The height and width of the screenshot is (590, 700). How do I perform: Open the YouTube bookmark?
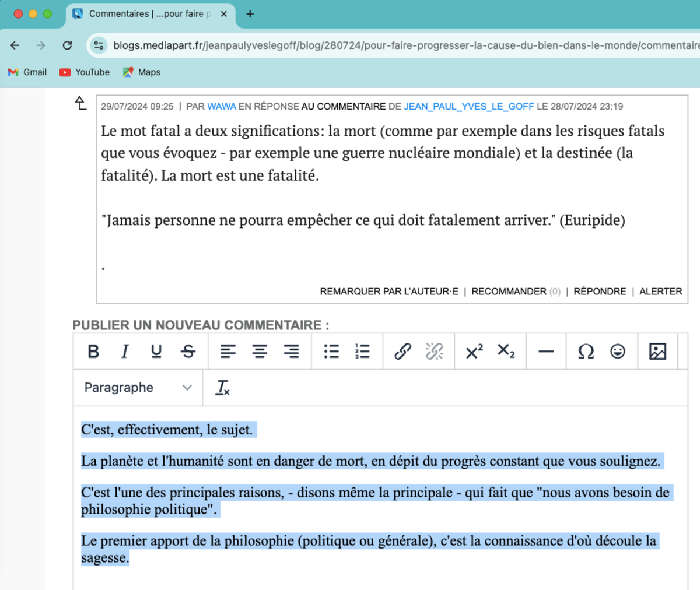point(85,72)
